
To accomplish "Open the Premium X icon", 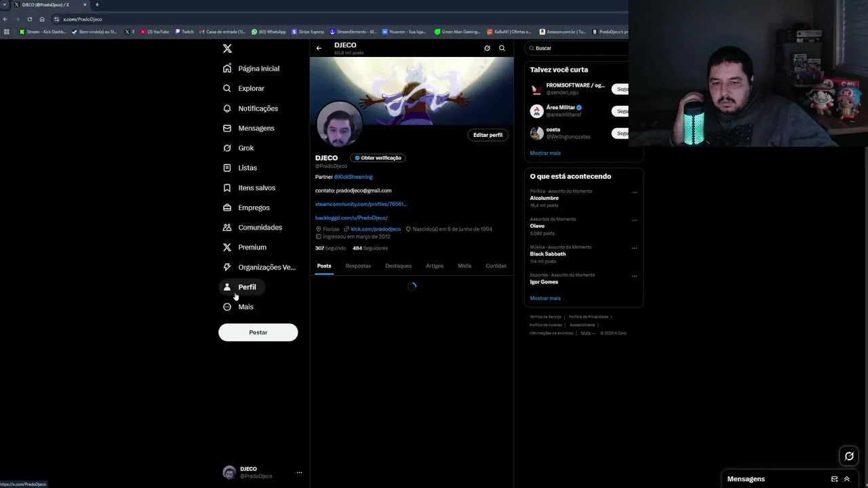I will 227,247.
